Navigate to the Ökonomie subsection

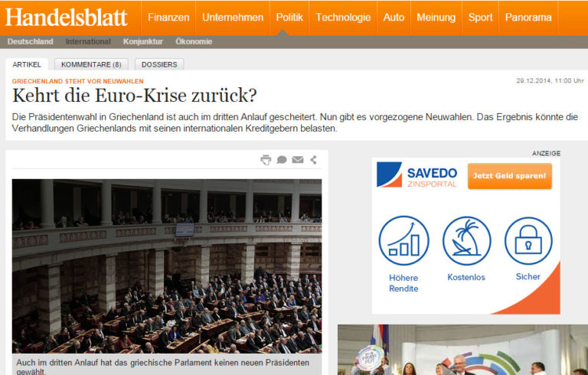pyautogui.click(x=194, y=41)
